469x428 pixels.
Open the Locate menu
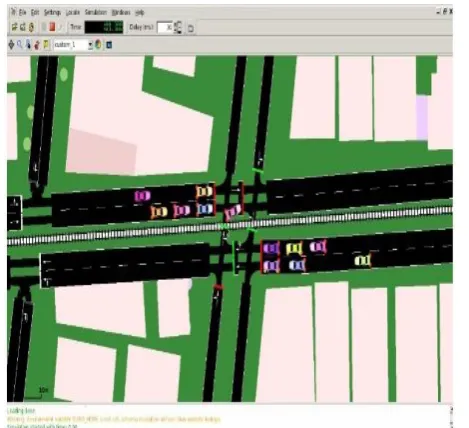click(x=73, y=12)
